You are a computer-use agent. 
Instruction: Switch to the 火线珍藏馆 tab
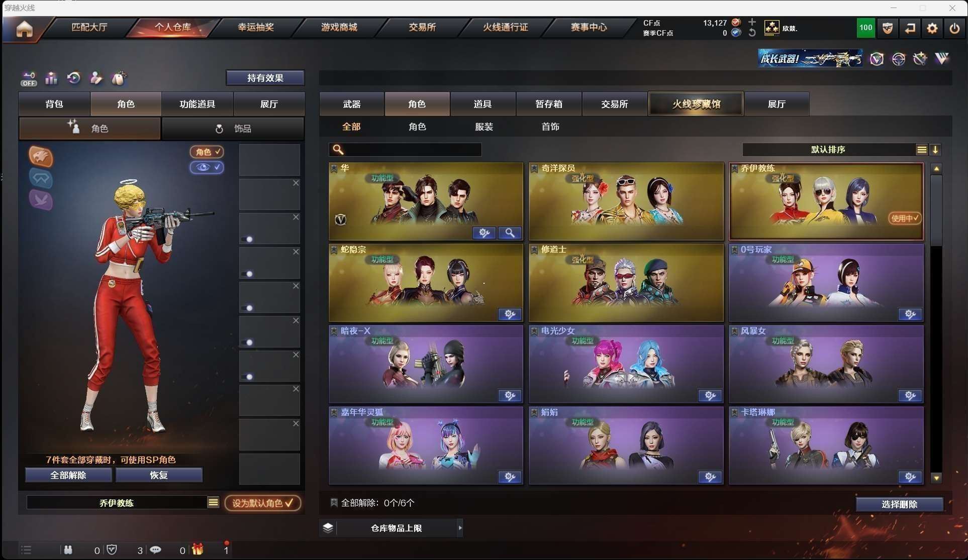click(696, 104)
